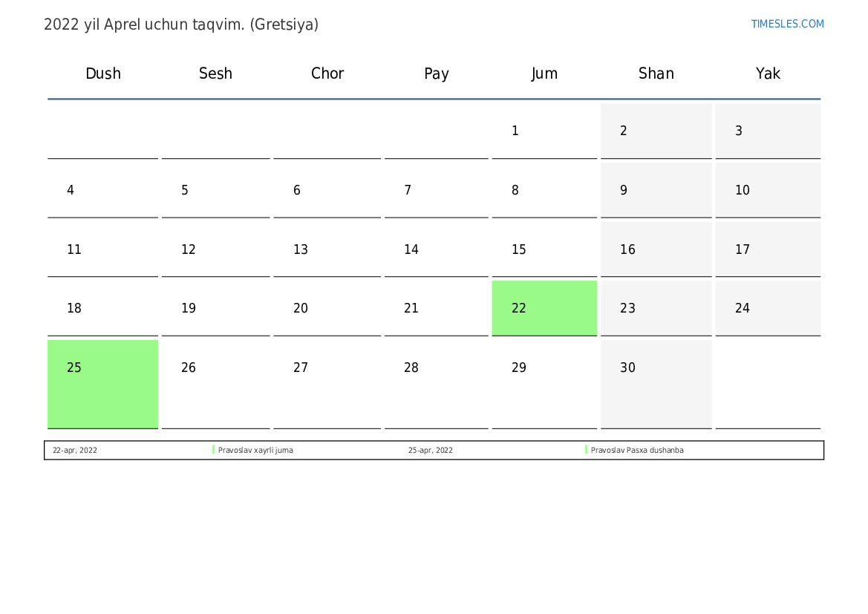The image size is (868, 614).
Task: Select the green highlighted date 22
Action: (x=544, y=308)
